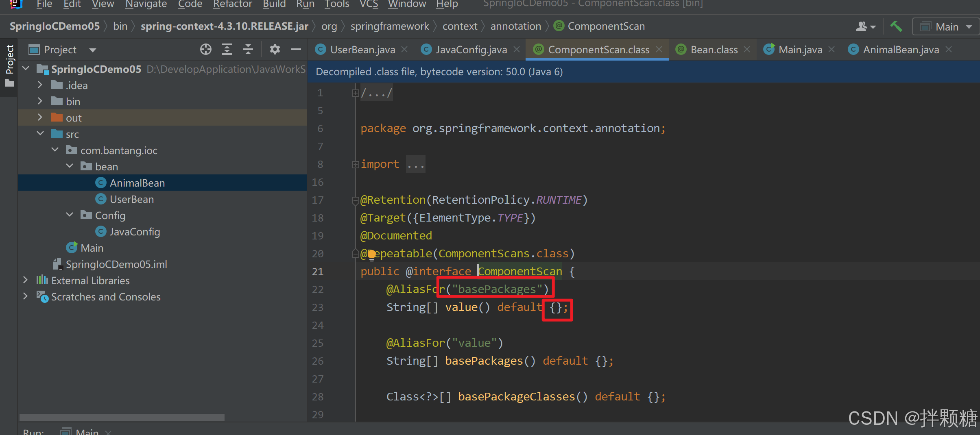Open the View menu
Viewport: 980px width, 435px height.
[103, 4]
